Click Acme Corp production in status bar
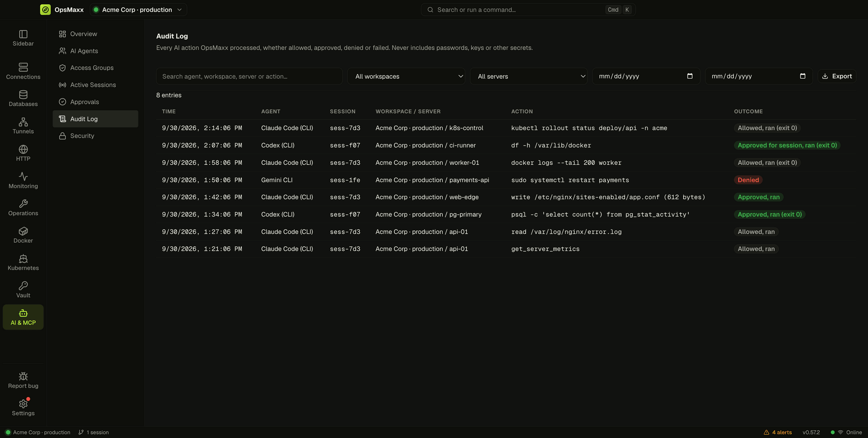The width and height of the screenshot is (868, 438). point(38,432)
